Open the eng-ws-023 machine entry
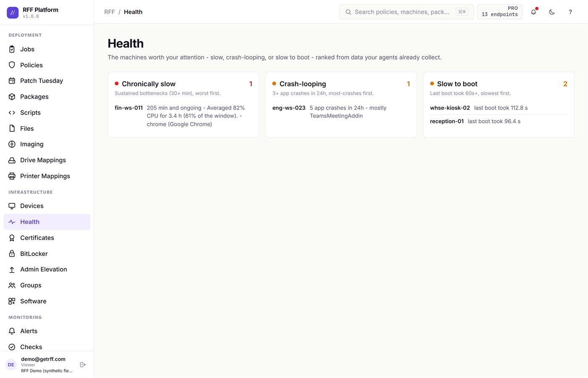588x378 pixels. pos(289,108)
